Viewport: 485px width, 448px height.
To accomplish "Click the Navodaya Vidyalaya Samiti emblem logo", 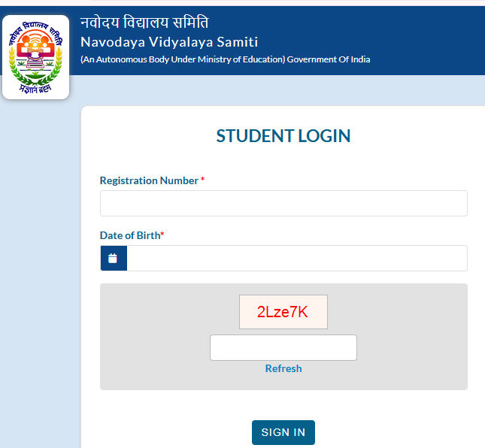I will [35, 56].
